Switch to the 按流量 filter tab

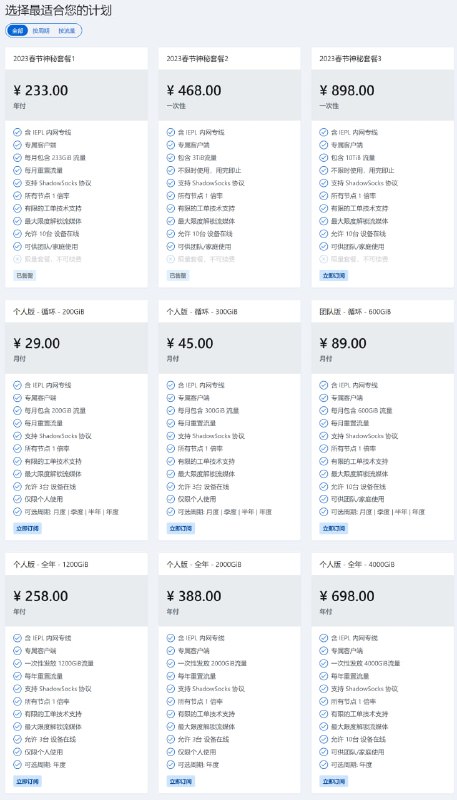(x=66, y=31)
